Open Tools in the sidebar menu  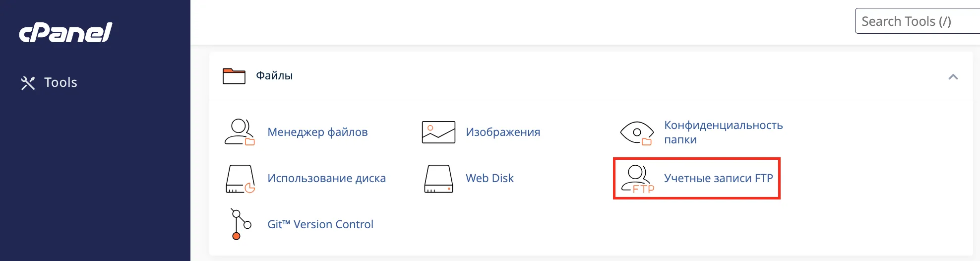coord(61,82)
